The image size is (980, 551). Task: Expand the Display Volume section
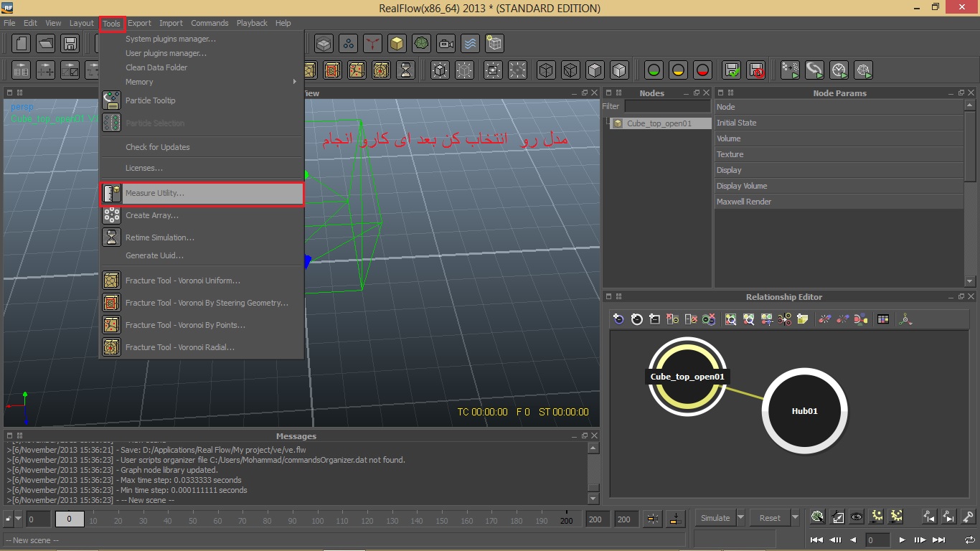[x=839, y=186]
